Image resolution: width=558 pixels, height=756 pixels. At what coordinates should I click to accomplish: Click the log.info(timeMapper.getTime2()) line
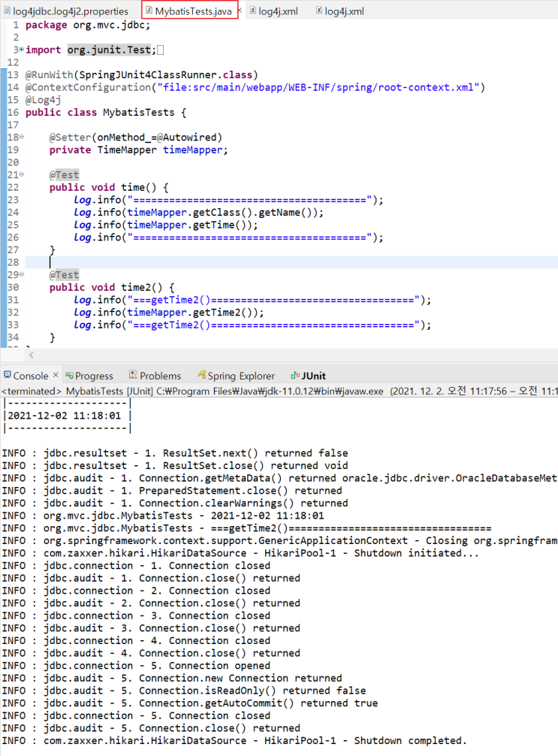[169, 313]
